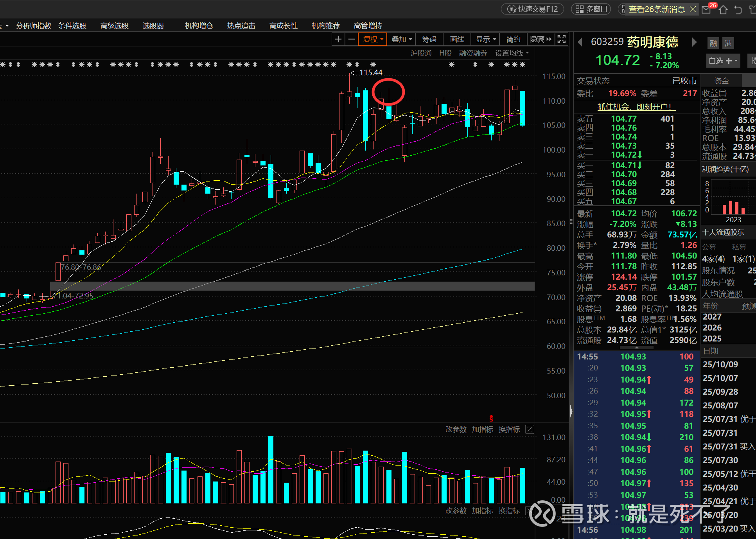
Task: Open the 复权 adjustment dropdown
Action: 373,39
